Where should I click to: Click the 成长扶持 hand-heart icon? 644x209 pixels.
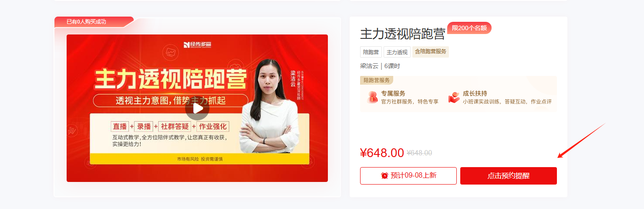coord(454,97)
